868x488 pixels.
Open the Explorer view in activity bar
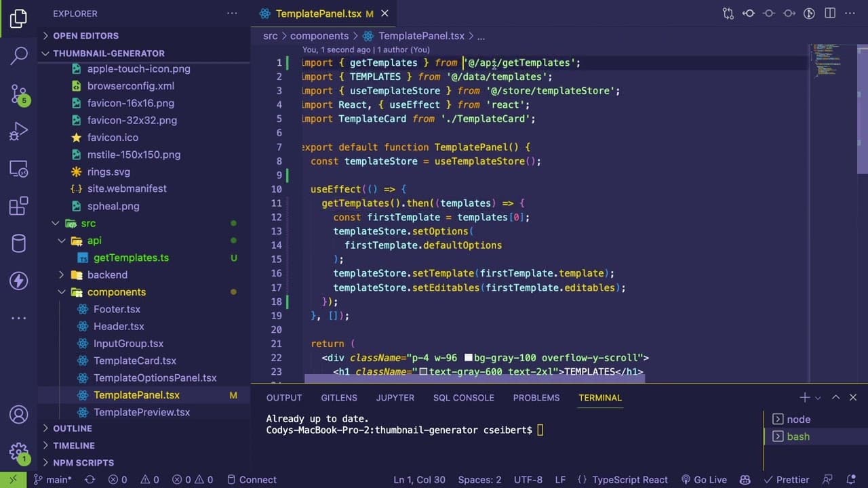tap(18, 18)
